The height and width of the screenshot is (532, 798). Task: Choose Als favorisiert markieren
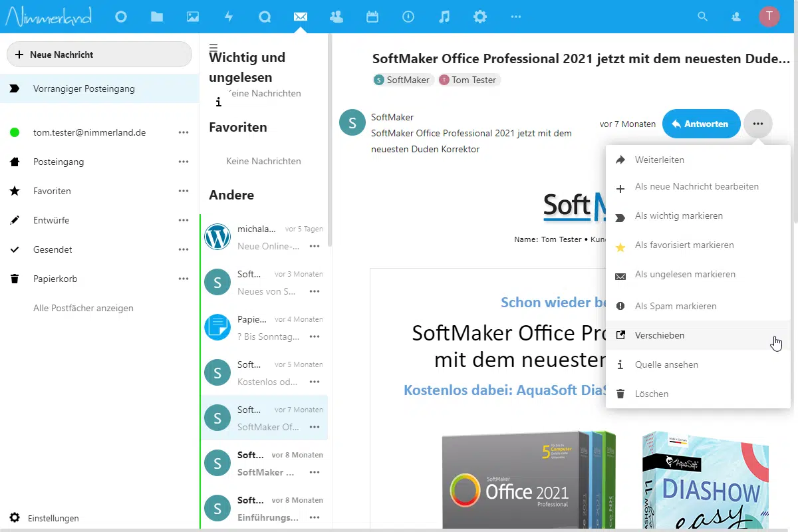(698, 245)
